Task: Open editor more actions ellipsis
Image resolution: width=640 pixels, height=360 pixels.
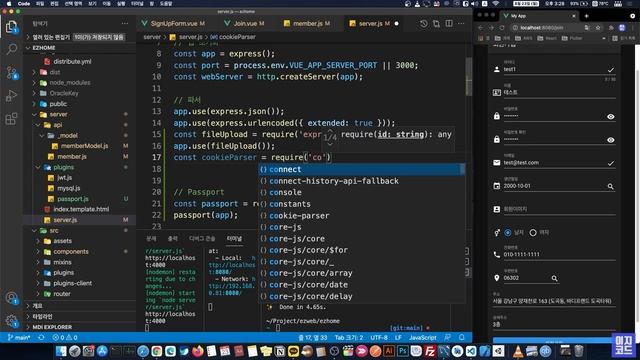Action: point(461,24)
